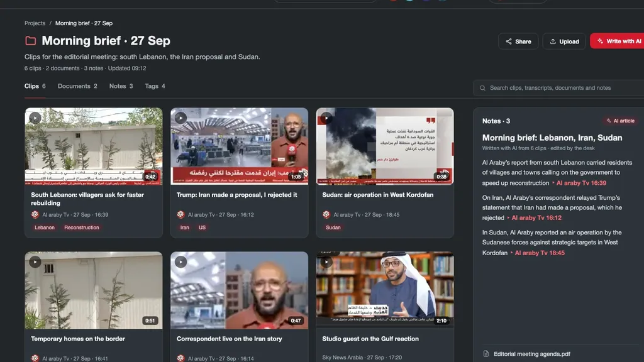Click the PDF icon for Editorial meeting agenda

pos(486,354)
